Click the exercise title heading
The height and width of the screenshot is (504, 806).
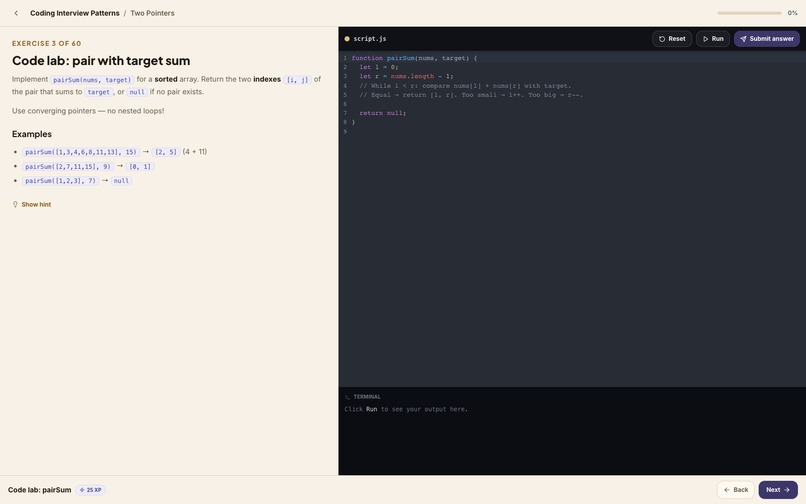pos(101,61)
